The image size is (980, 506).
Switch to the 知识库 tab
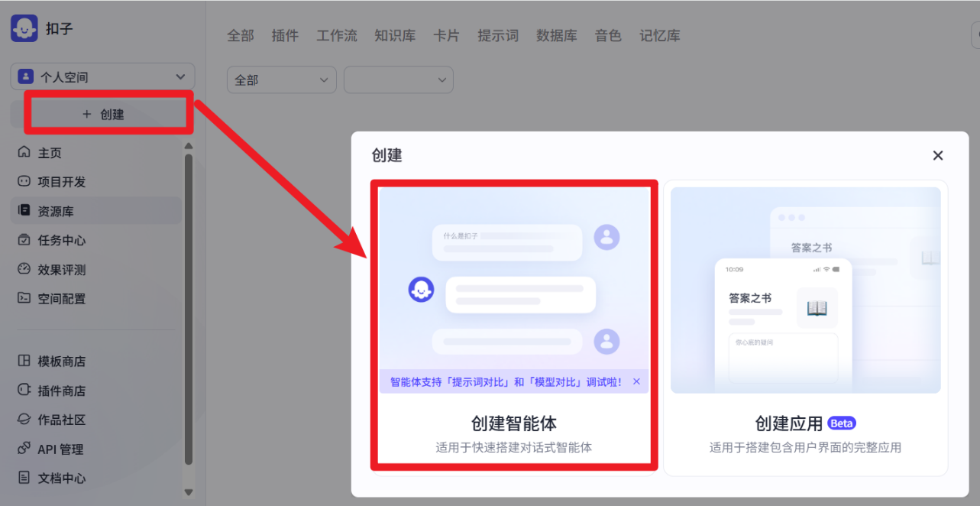pos(395,35)
